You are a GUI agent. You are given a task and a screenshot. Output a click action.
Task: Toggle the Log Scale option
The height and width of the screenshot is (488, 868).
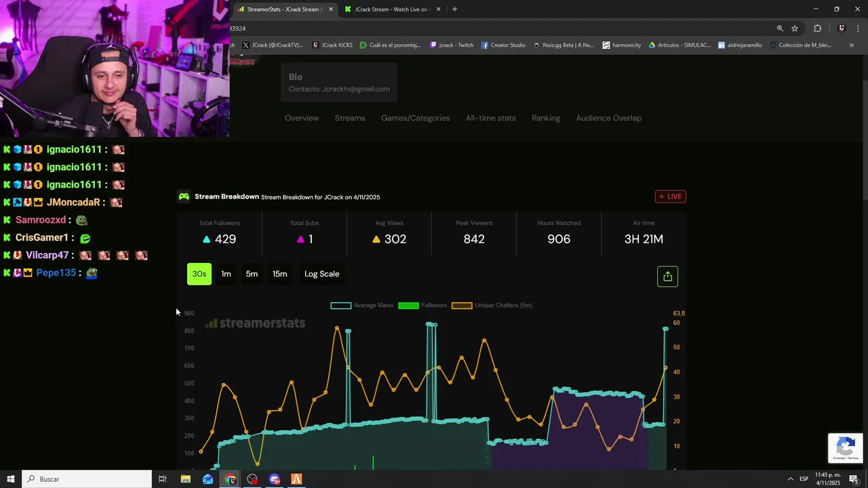(322, 274)
